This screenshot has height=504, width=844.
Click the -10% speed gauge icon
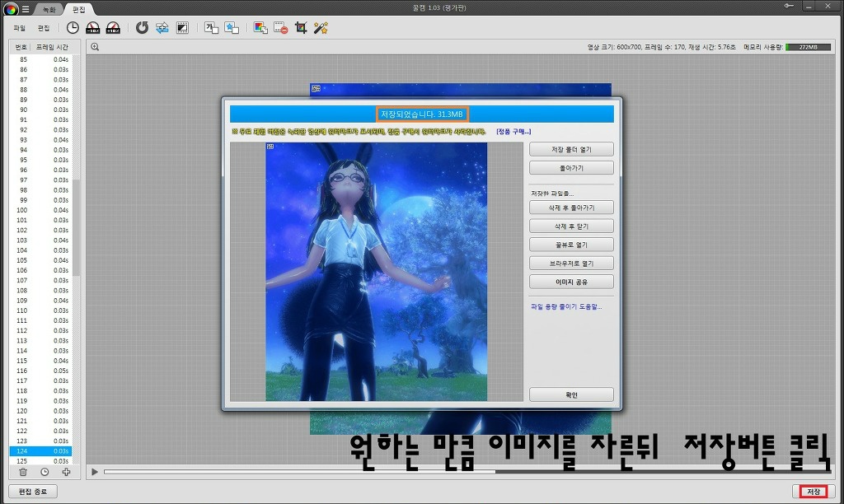tap(92, 28)
